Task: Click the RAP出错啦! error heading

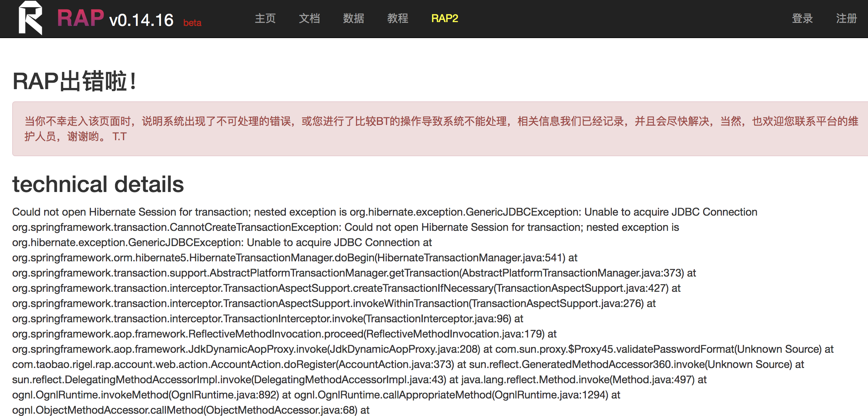Action: (x=75, y=81)
